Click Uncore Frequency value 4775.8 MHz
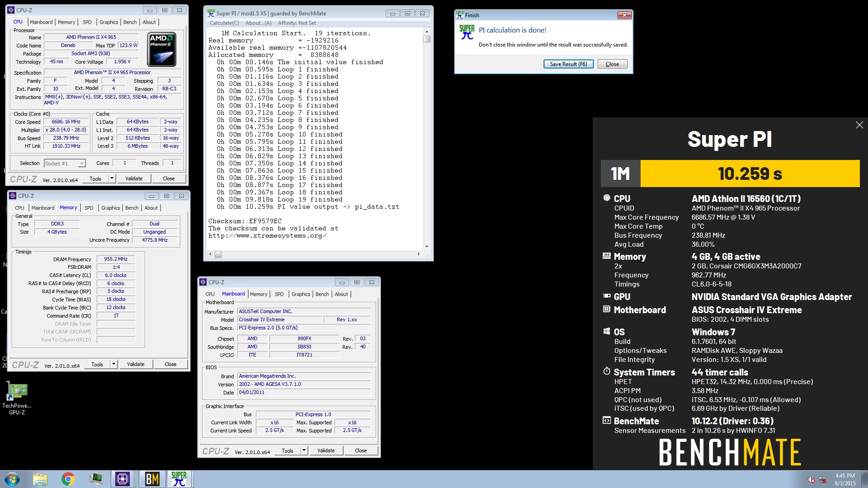 pos(155,240)
